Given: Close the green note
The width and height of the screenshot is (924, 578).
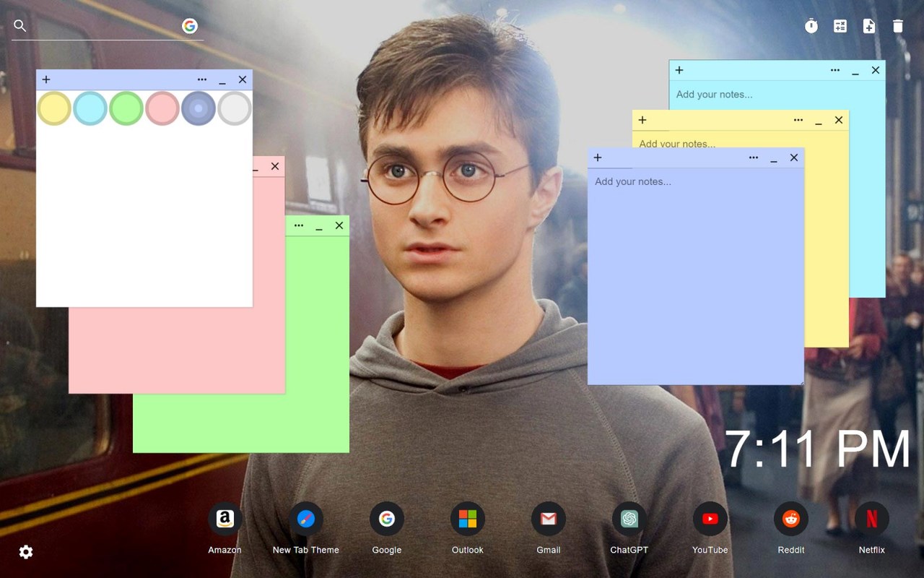Looking at the screenshot, I should coord(339,225).
